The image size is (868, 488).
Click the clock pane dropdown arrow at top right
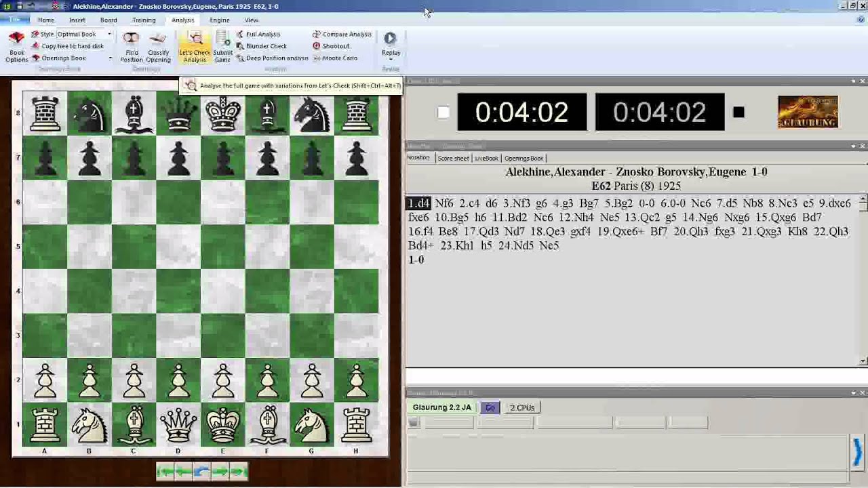point(853,81)
